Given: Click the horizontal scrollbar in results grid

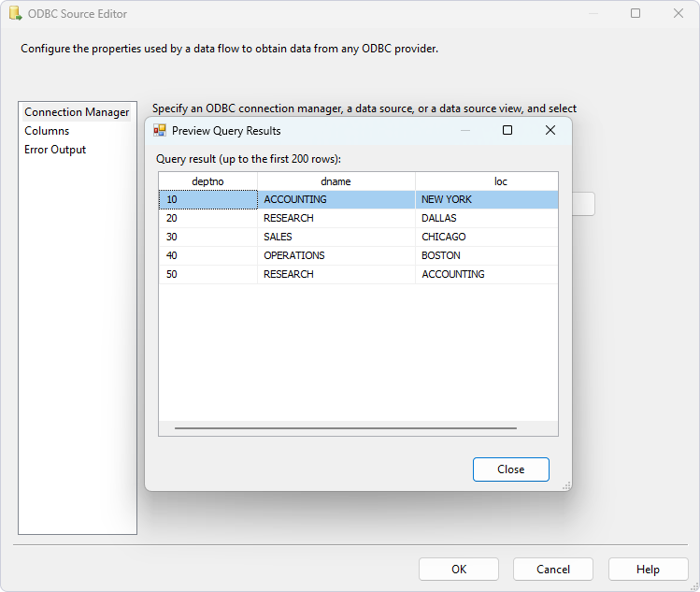Looking at the screenshot, I should (345, 428).
